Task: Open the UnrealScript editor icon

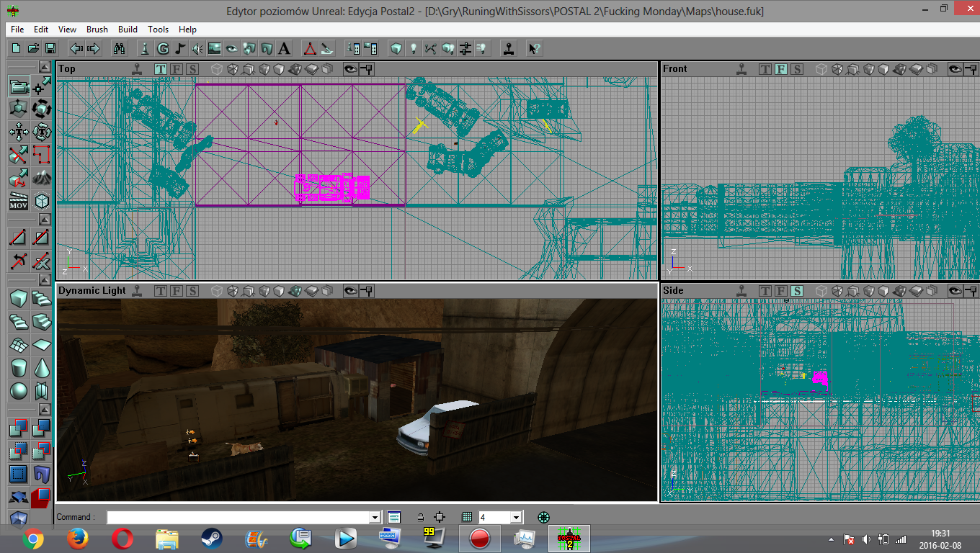Action: click(x=326, y=48)
